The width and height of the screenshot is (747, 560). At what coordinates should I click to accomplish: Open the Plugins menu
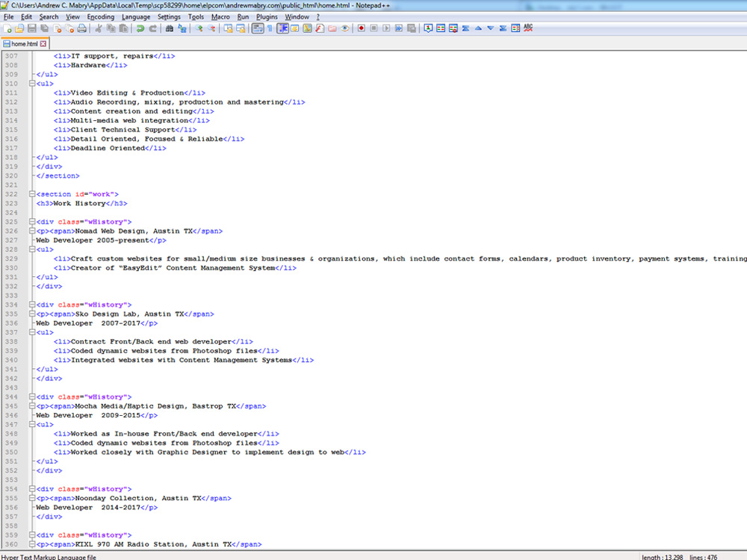tap(267, 16)
